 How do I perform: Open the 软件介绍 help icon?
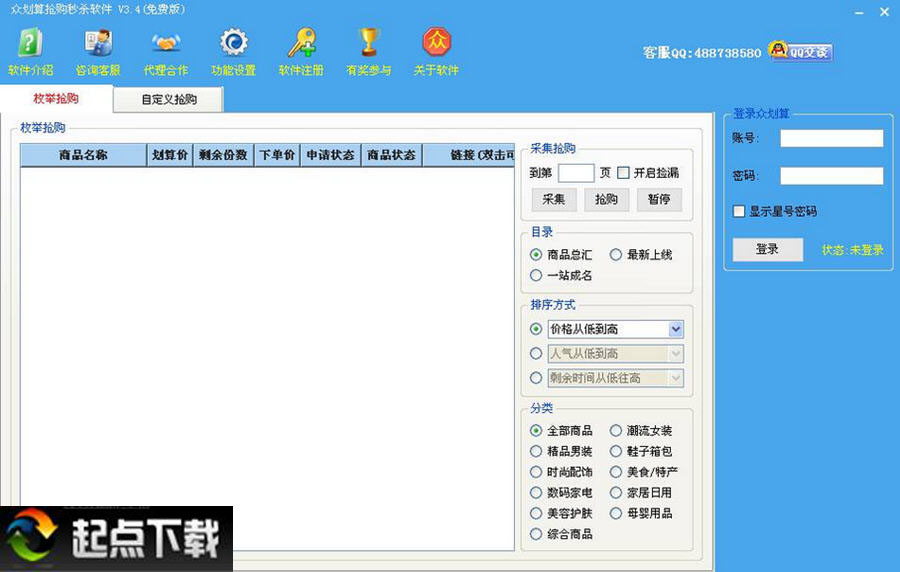pos(30,43)
